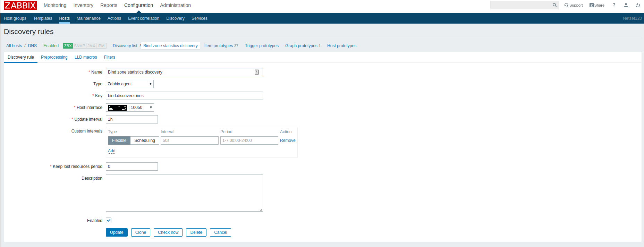Focus the Key field bind.discoverzones
Screen dimensions: 644x247
point(184,96)
